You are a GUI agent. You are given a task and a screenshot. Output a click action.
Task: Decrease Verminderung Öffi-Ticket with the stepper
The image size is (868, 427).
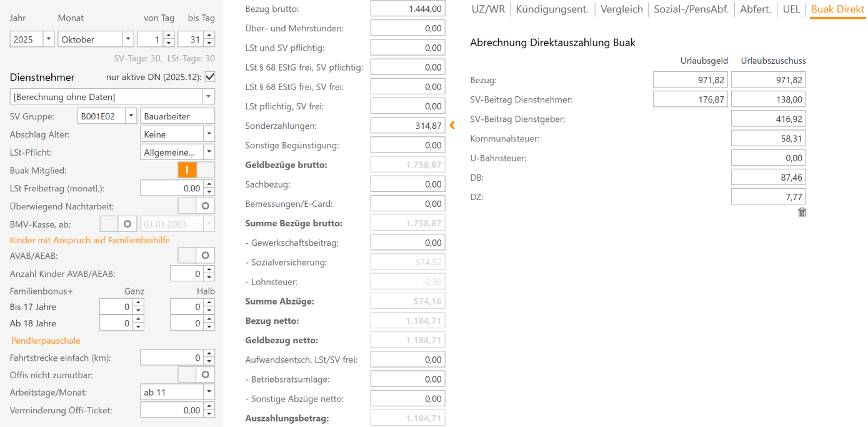tap(210, 413)
